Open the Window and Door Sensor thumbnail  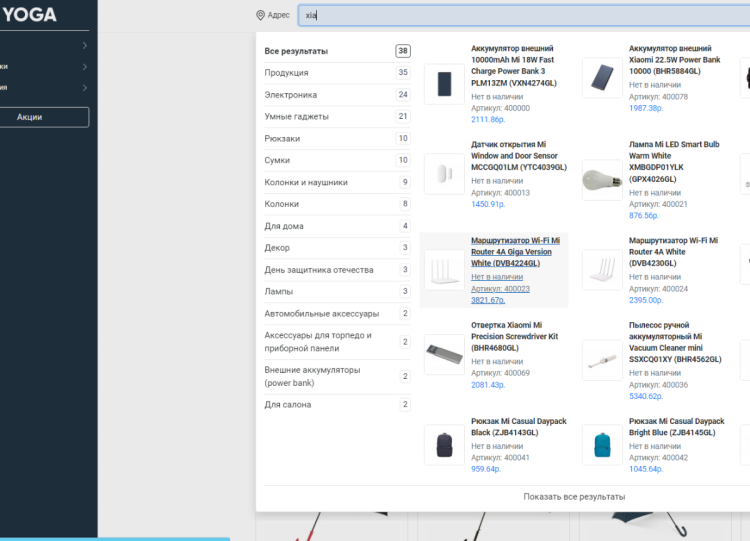(444, 174)
